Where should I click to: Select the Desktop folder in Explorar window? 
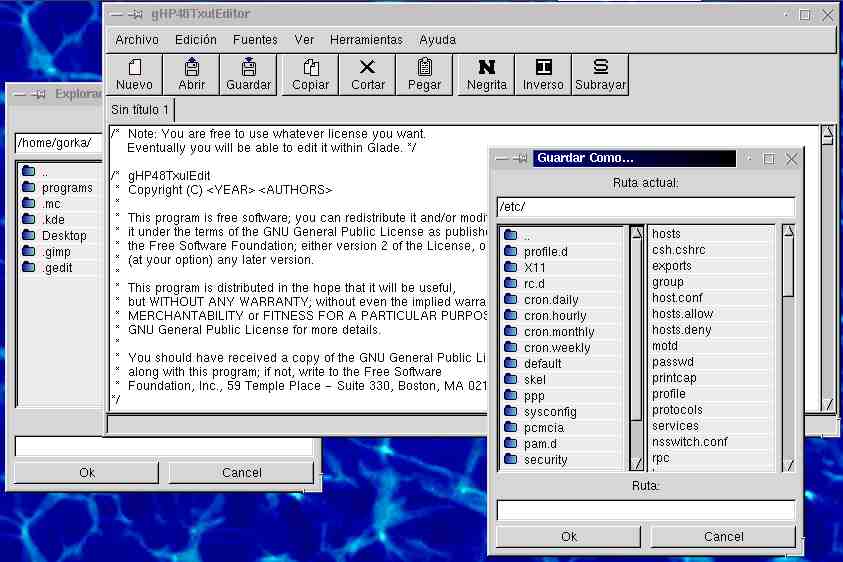pyautogui.click(x=60, y=236)
